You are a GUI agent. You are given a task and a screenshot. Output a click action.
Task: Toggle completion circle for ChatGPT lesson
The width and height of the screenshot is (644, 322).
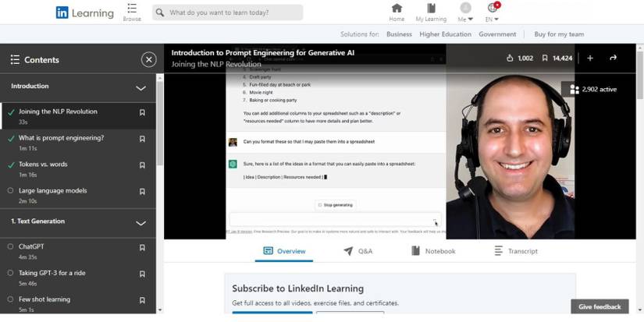click(x=10, y=246)
